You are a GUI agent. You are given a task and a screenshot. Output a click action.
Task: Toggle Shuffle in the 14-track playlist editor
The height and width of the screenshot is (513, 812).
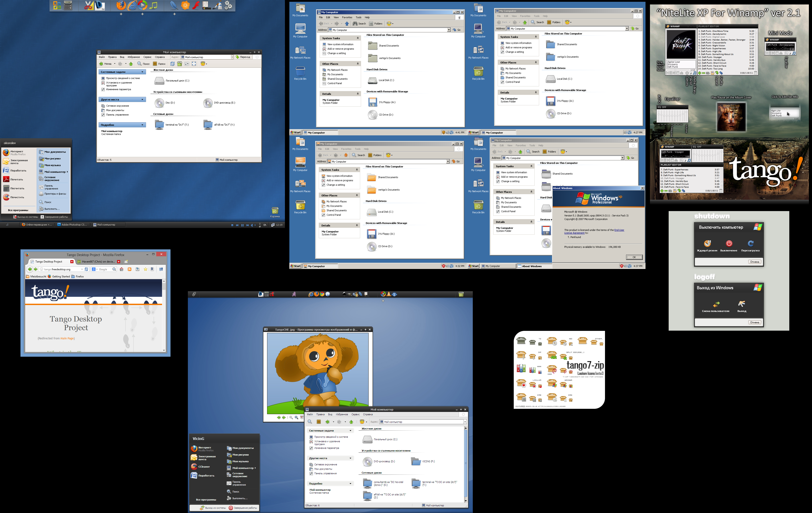coord(721,73)
